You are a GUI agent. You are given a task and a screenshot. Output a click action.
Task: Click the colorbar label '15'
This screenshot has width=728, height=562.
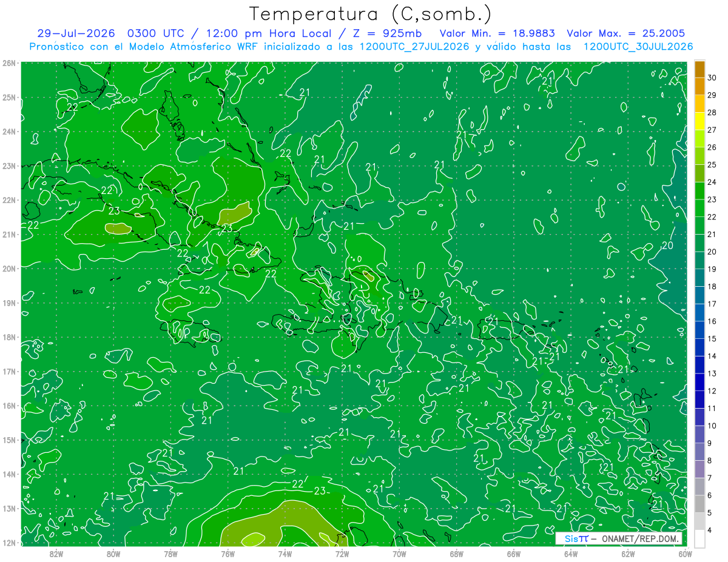coord(712,339)
